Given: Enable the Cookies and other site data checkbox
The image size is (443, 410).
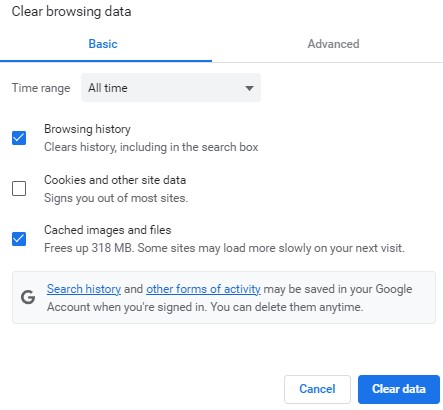Looking at the screenshot, I should coord(19,188).
